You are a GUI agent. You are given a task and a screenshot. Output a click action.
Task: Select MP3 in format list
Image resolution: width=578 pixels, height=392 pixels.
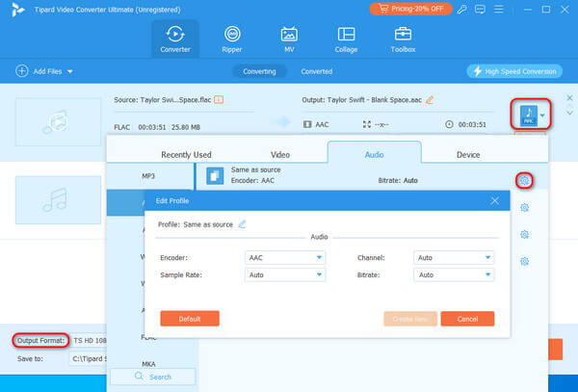[x=148, y=176]
